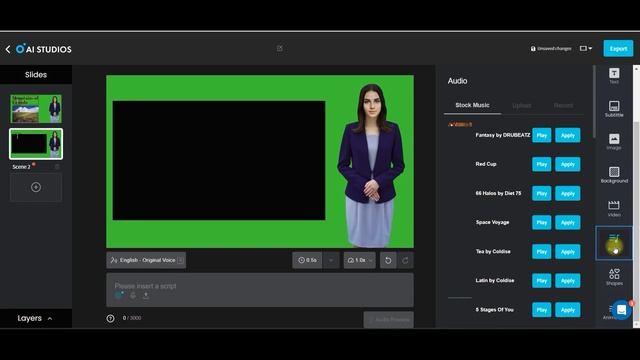Play Fantasy by DRUBEATZ
The height and width of the screenshot is (360, 640).
coord(542,135)
